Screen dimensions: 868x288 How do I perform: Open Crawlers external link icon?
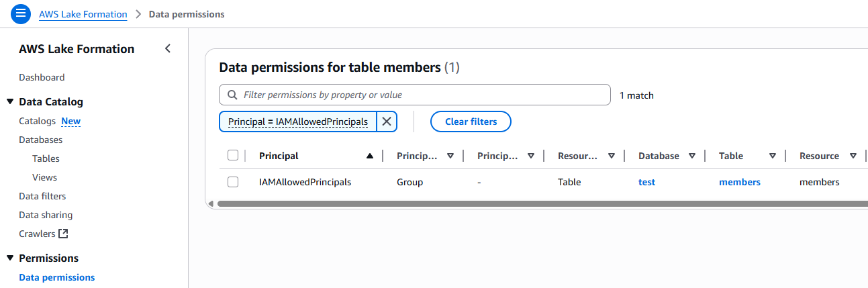pyautogui.click(x=64, y=234)
